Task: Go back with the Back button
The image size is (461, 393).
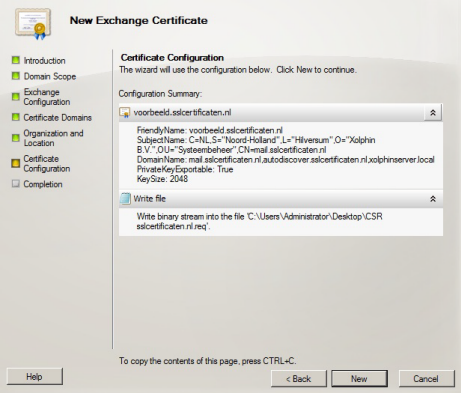Action: [x=299, y=379]
